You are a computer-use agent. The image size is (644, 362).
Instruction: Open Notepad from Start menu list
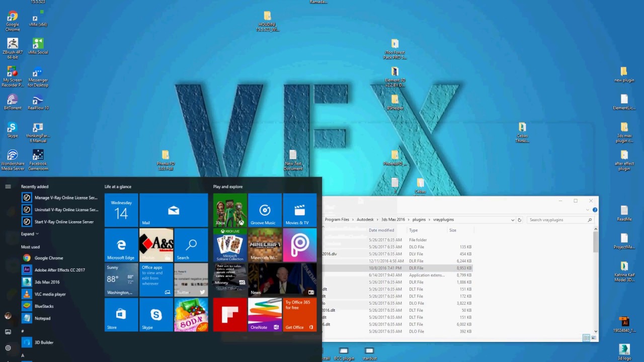[60, 318]
